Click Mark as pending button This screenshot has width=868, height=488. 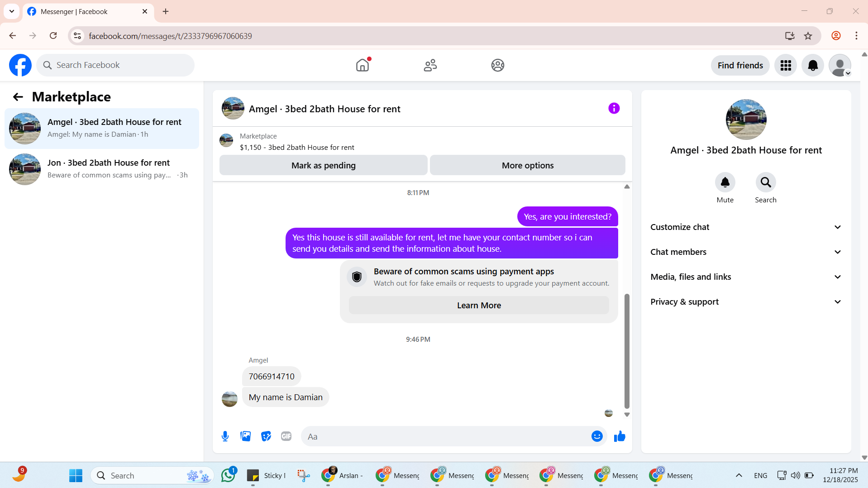tap(323, 165)
